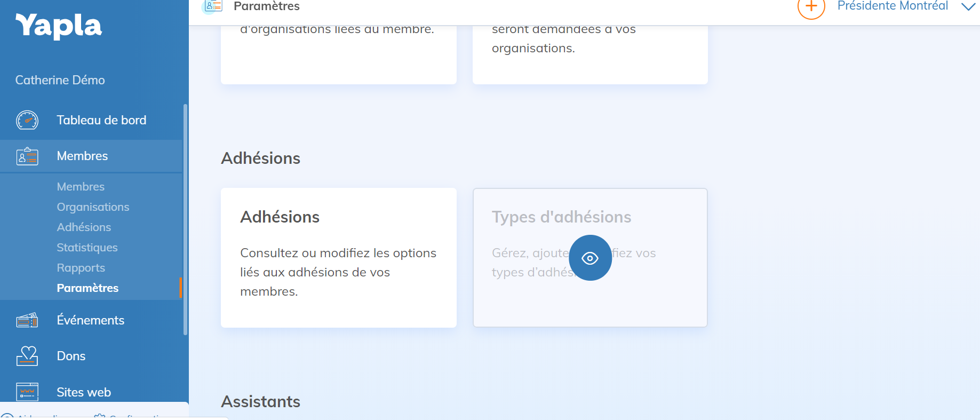Click the Catherine Démo user name

click(x=60, y=80)
